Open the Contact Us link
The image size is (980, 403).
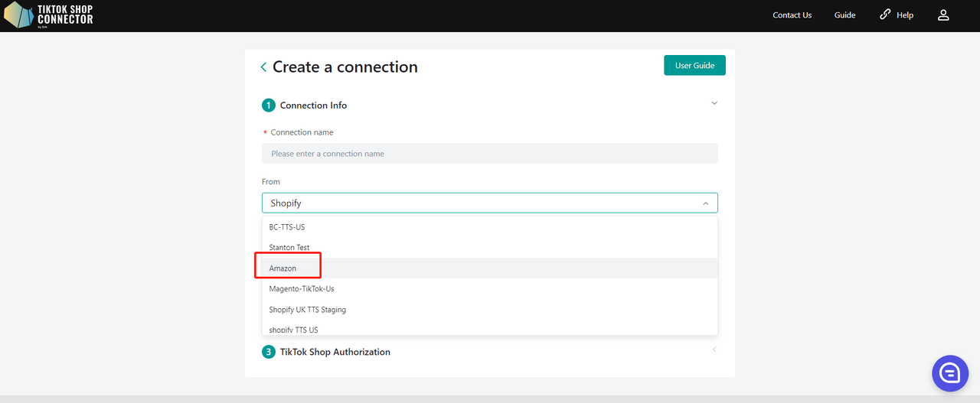(x=792, y=15)
